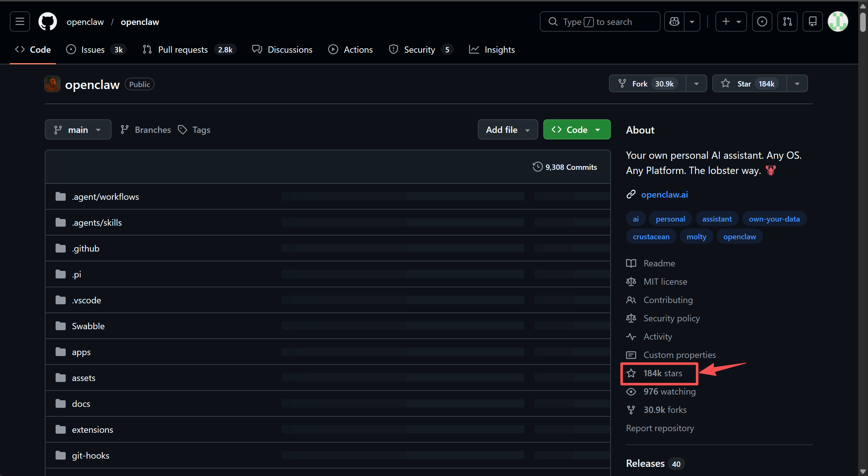Open the Security tab
Image resolution: width=868 pixels, height=476 pixels.
421,50
